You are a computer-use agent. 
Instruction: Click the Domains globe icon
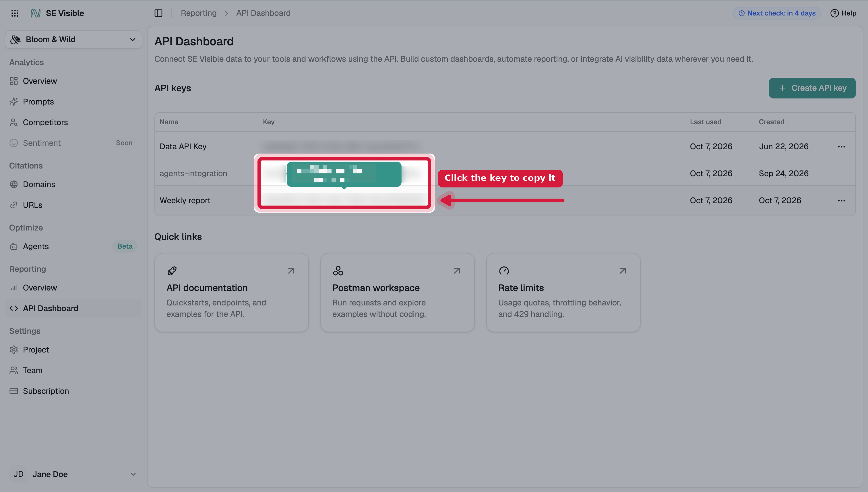pyautogui.click(x=14, y=185)
